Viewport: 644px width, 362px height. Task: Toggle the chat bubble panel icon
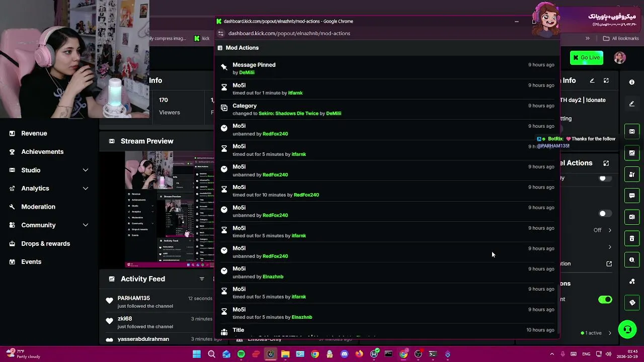[x=632, y=196]
